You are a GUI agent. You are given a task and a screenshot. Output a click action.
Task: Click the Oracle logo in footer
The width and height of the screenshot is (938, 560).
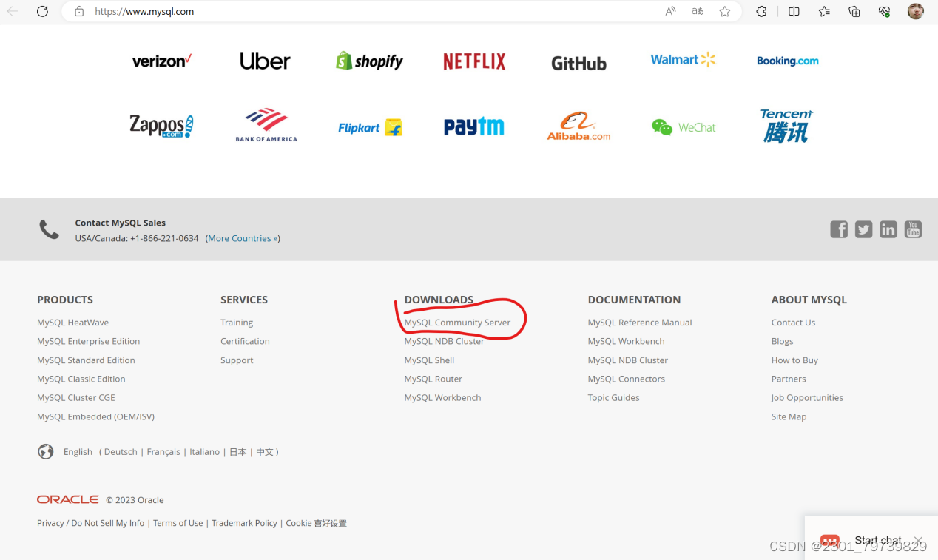coord(67,499)
